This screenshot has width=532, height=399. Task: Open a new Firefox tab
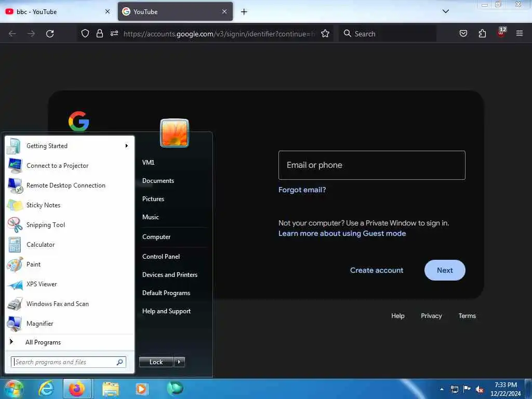244,12
